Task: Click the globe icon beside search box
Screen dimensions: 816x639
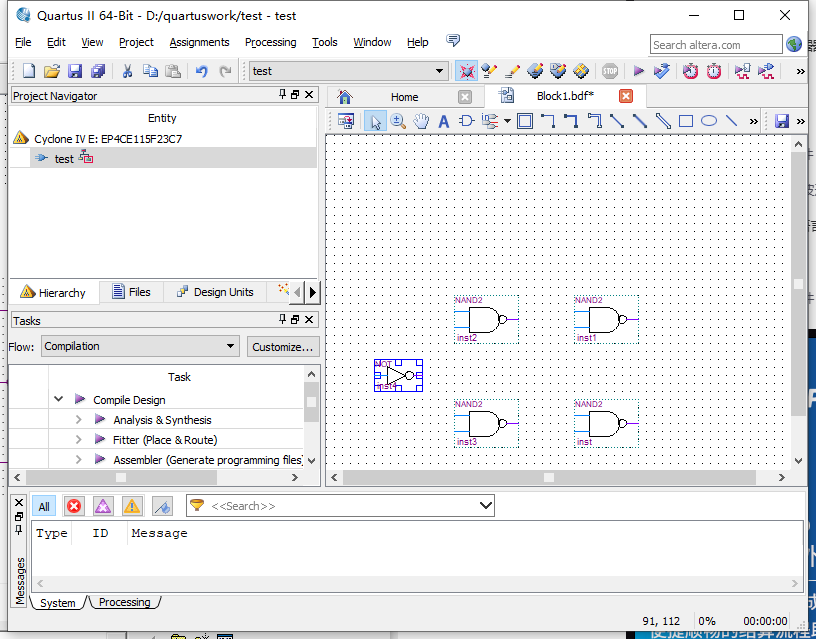Action: [x=794, y=44]
